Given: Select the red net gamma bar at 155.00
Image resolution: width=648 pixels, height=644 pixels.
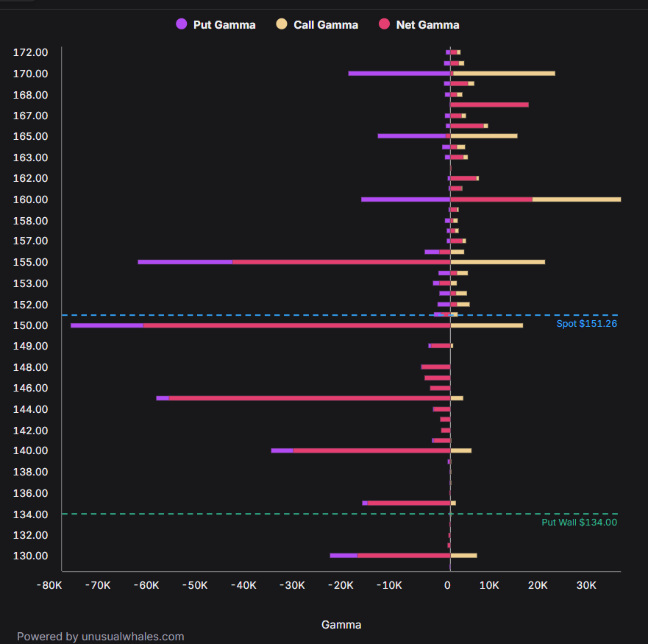Looking at the screenshot, I should 341,262.
